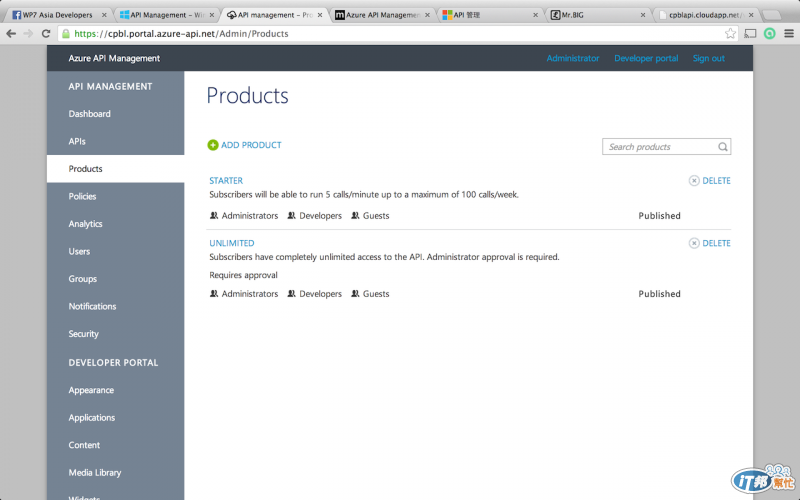Open Security in the sidebar
The height and width of the screenshot is (500, 800).
click(84, 334)
